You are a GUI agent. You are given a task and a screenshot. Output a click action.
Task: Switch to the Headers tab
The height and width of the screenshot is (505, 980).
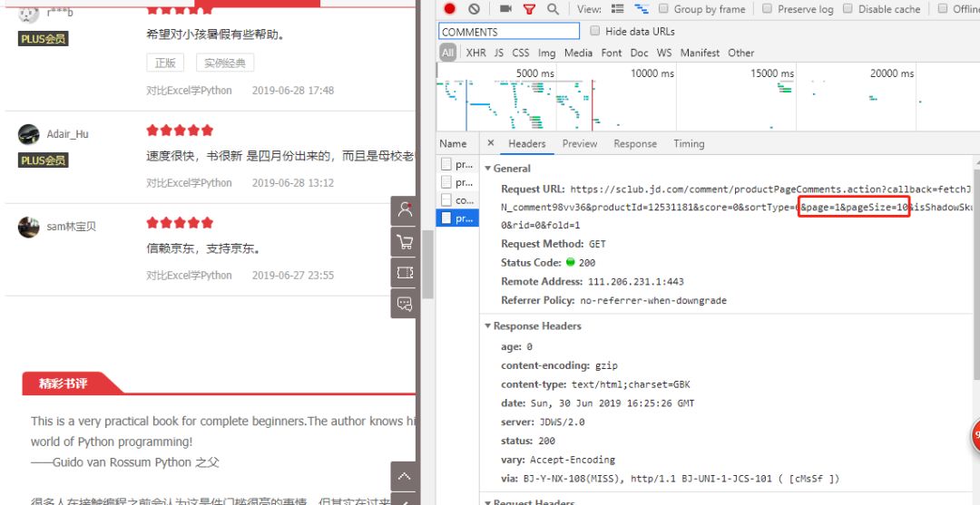coord(527,143)
